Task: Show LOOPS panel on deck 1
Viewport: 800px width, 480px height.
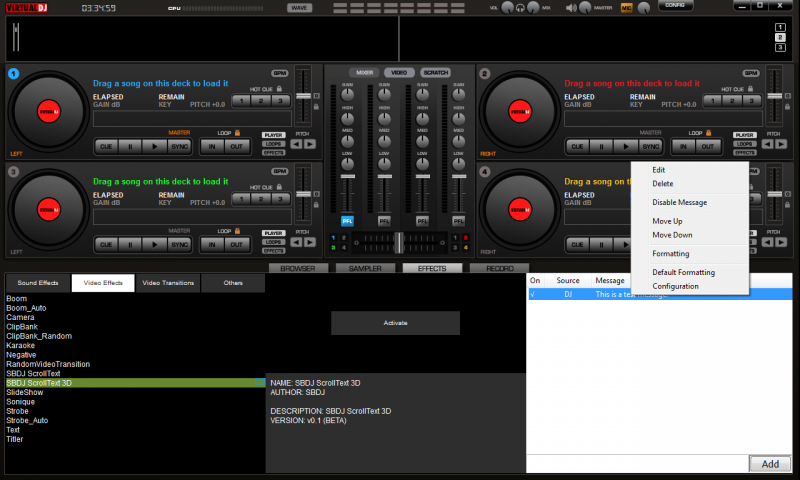Action: (273, 144)
